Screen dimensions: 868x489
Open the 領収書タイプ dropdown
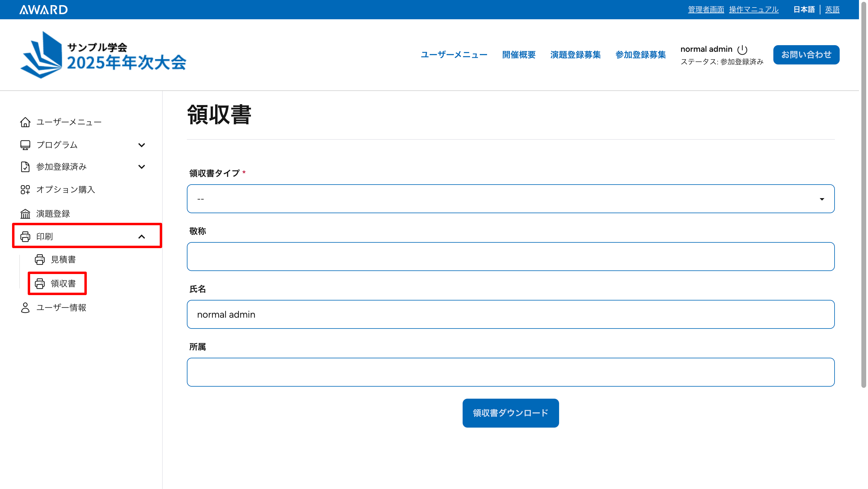point(511,198)
